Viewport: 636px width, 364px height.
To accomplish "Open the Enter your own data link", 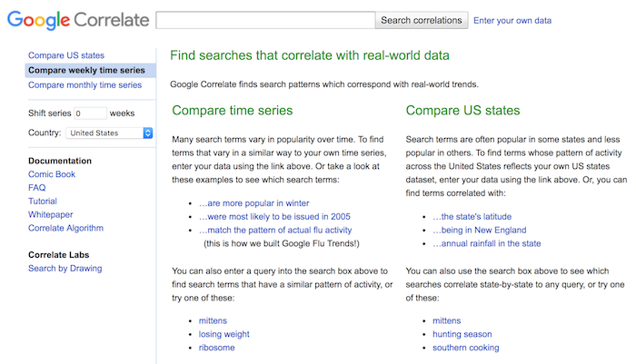I will click(512, 21).
